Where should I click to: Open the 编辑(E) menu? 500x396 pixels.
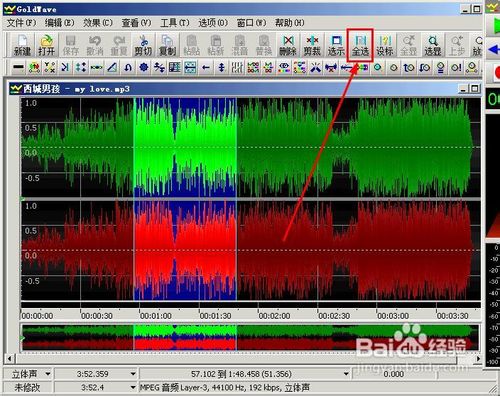(x=59, y=23)
